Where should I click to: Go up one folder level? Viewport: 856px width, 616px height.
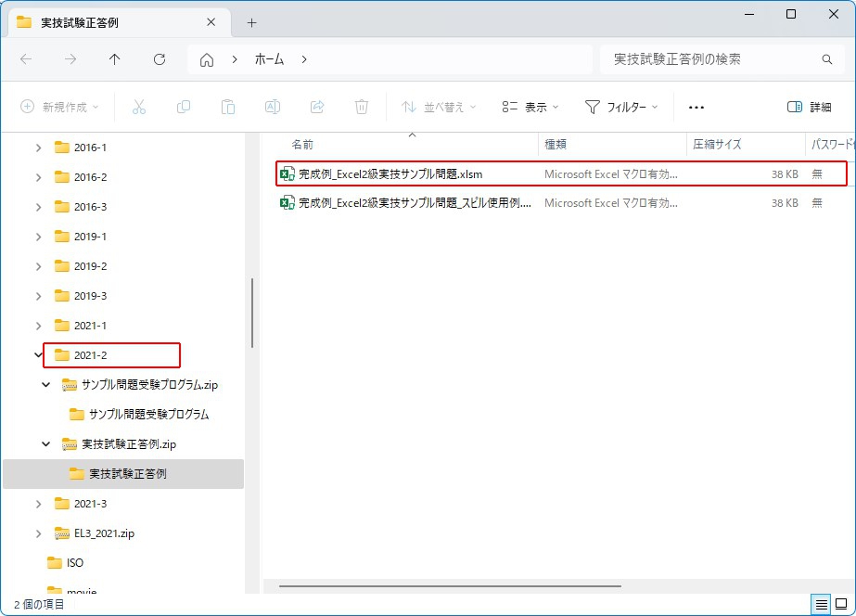115,59
